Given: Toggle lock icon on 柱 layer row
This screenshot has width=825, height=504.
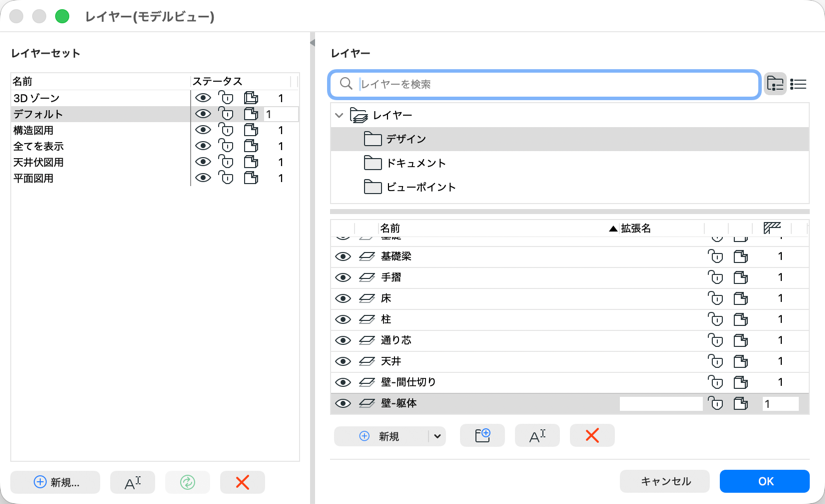Looking at the screenshot, I should [x=715, y=319].
